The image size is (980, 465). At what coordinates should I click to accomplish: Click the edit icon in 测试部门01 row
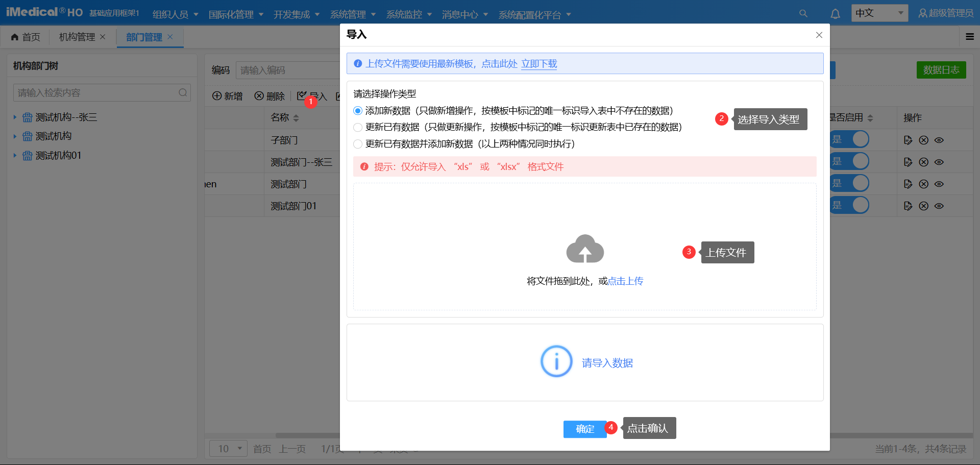click(x=908, y=206)
